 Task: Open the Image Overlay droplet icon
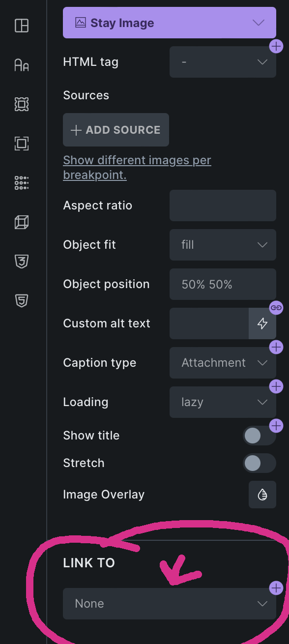(262, 495)
